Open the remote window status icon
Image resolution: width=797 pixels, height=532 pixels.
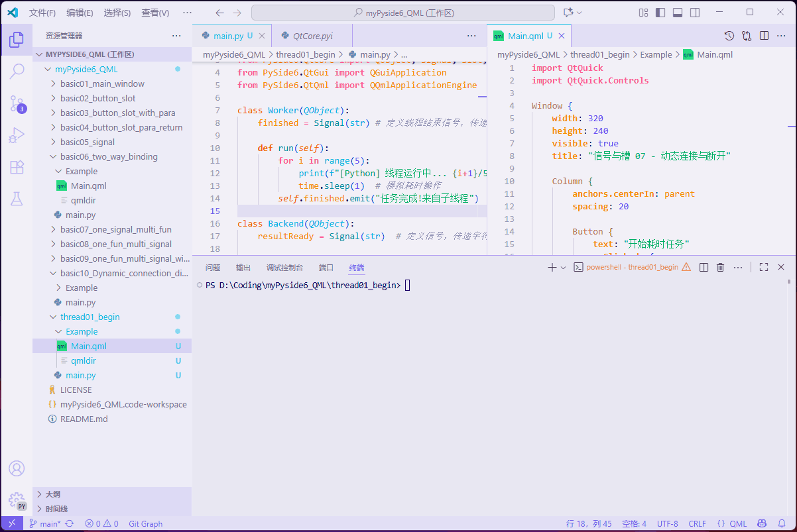(11, 523)
